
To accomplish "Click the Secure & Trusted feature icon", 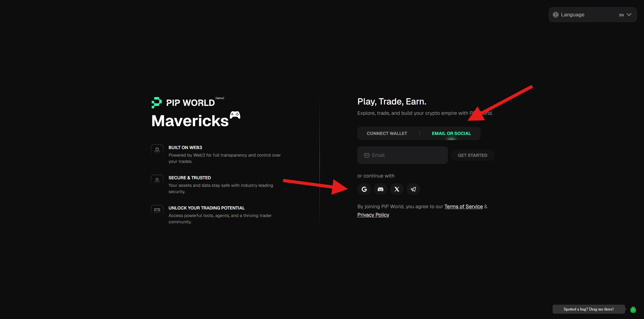I will click(157, 181).
